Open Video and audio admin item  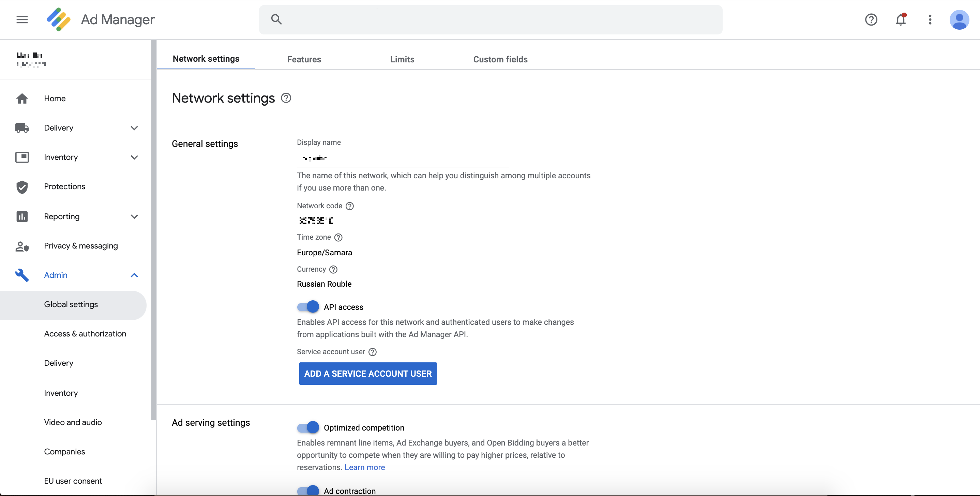click(x=73, y=422)
